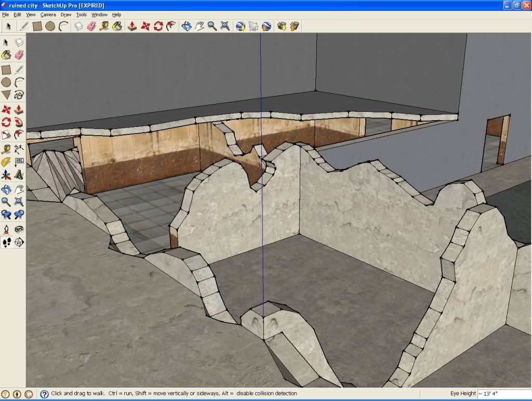Select the Paint Bucket in left toolset
The image size is (532, 401).
pos(6,55)
